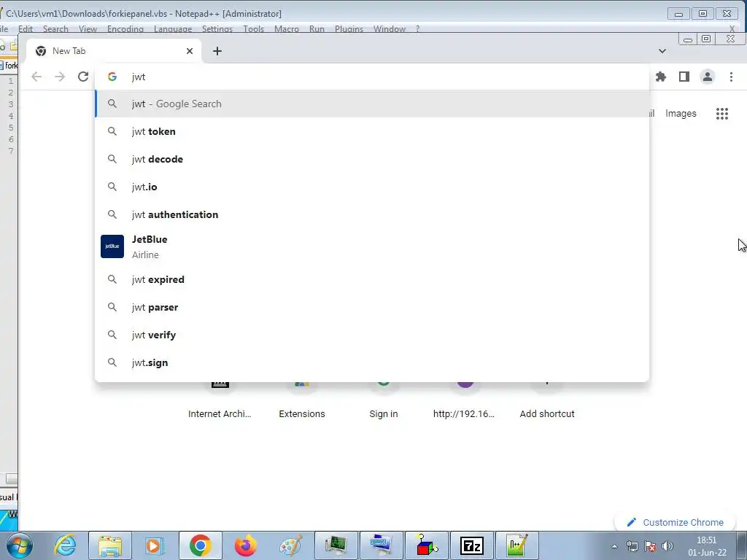The image size is (747, 560).
Task: Open the Language menu in Notepad++
Action: click(x=173, y=29)
